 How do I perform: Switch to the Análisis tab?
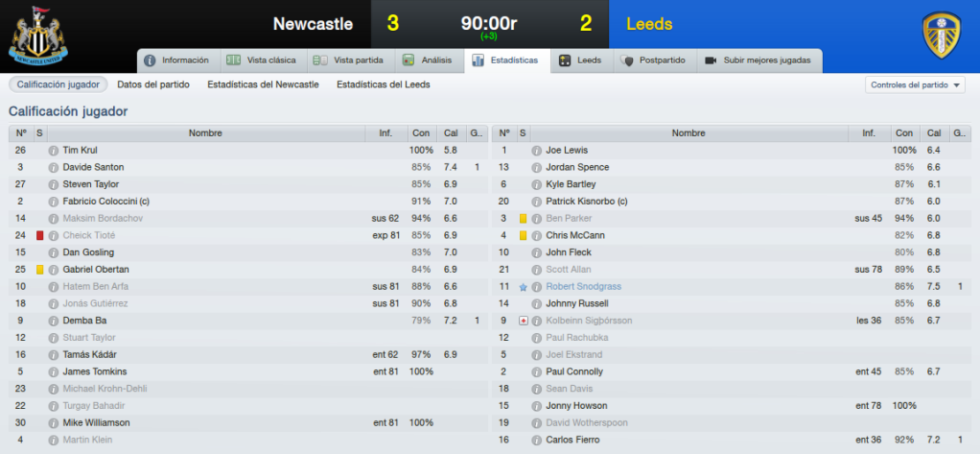click(427, 60)
